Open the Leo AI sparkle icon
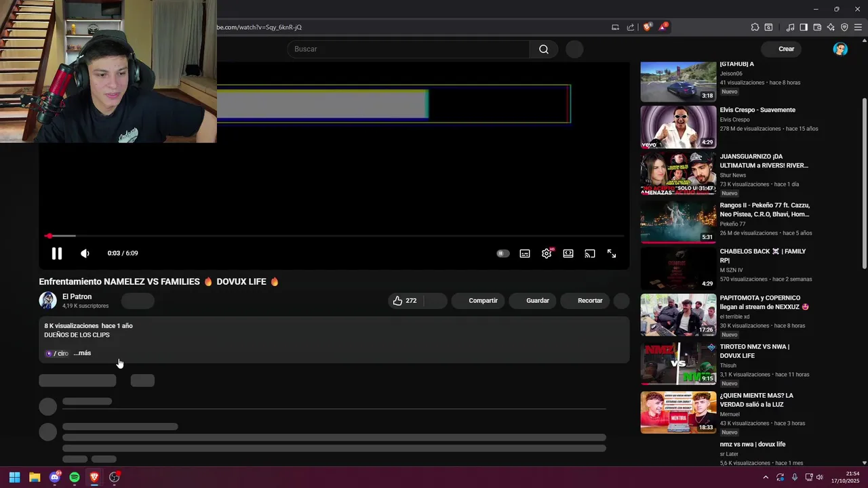Image resolution: width=868 pixels, height=488 pixels. pyautogui.click(x=831, y=27)
